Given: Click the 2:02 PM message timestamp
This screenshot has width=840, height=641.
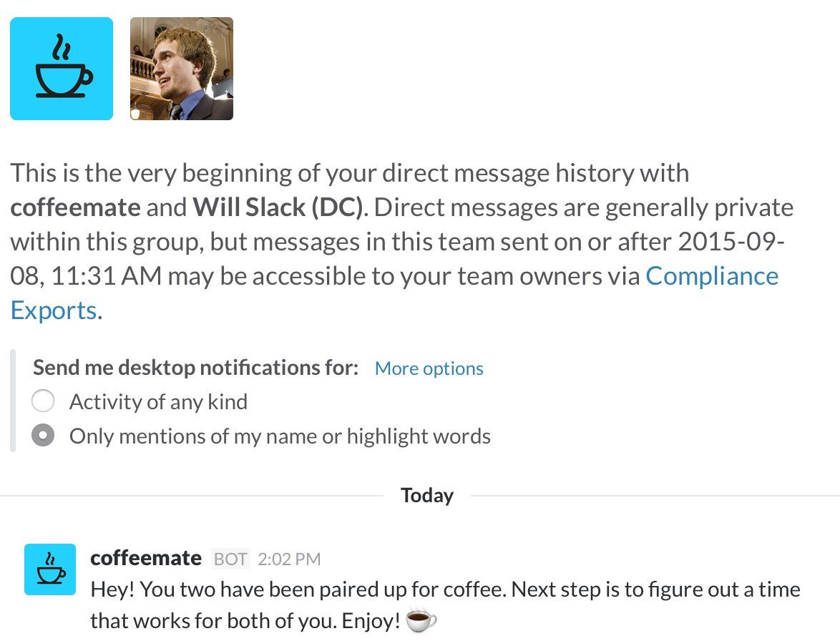Looking at the screenshot, I should (289, 559).
